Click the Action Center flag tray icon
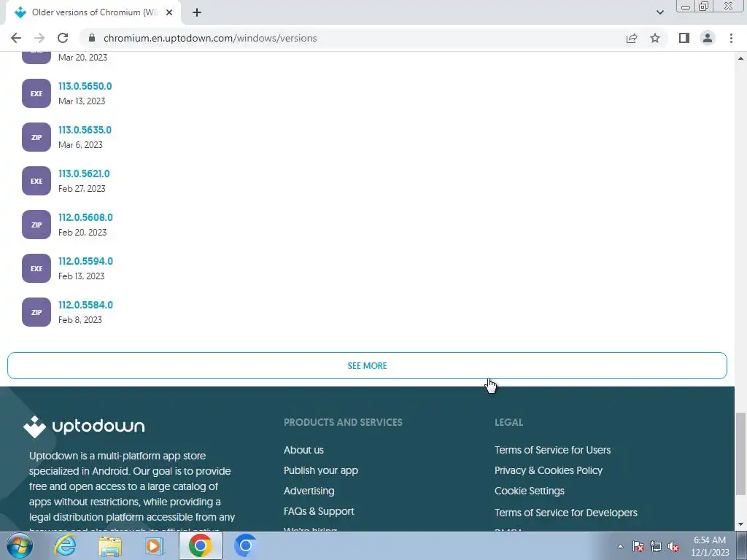This screenshot has height=560, width=747. 638,547
